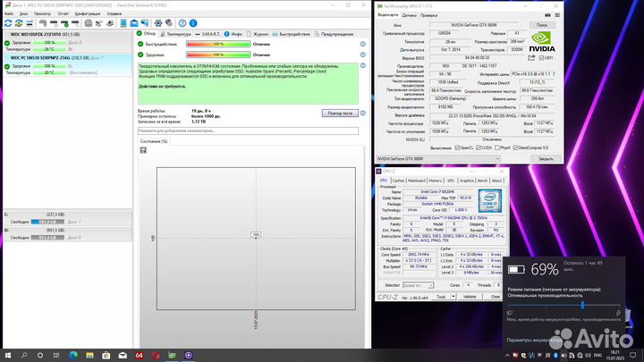Screen dimensions: 644x362
Task: Open the Файл menu
Action: (x=9, y=14)
